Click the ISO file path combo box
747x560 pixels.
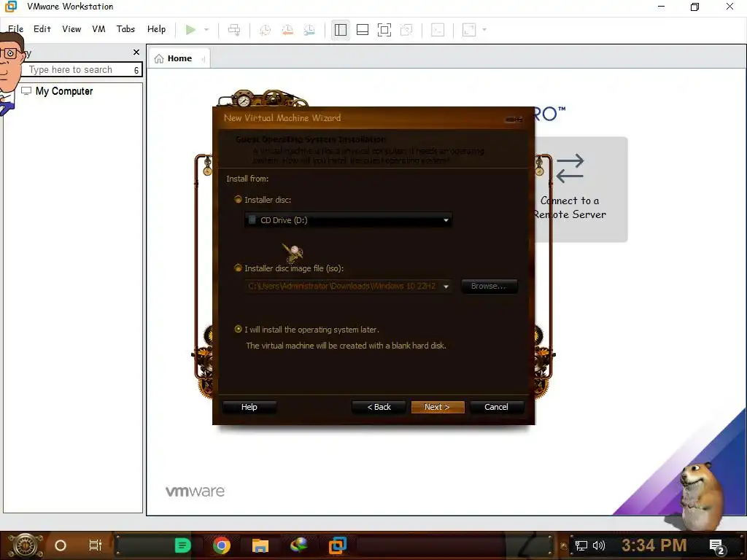(348, 286)
